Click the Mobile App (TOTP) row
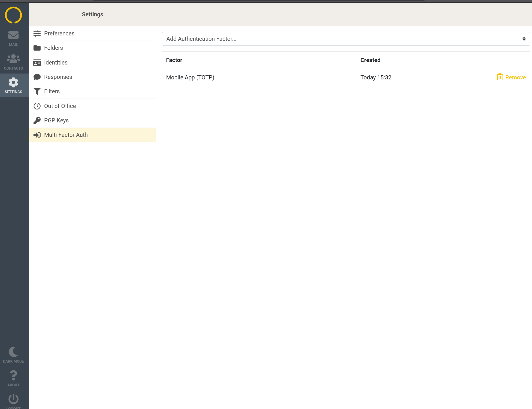The image size is (532, 409). click(190, 77)
